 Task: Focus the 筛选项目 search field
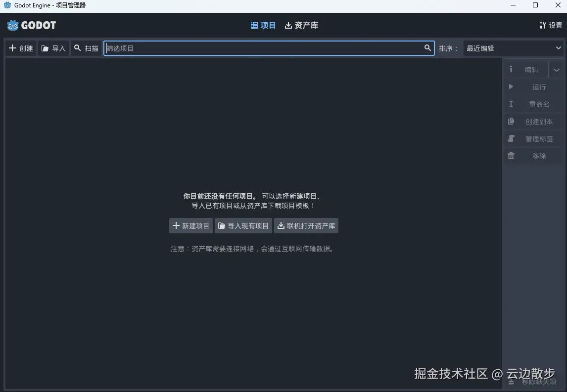pyautogui.click(x=269, y=48)
